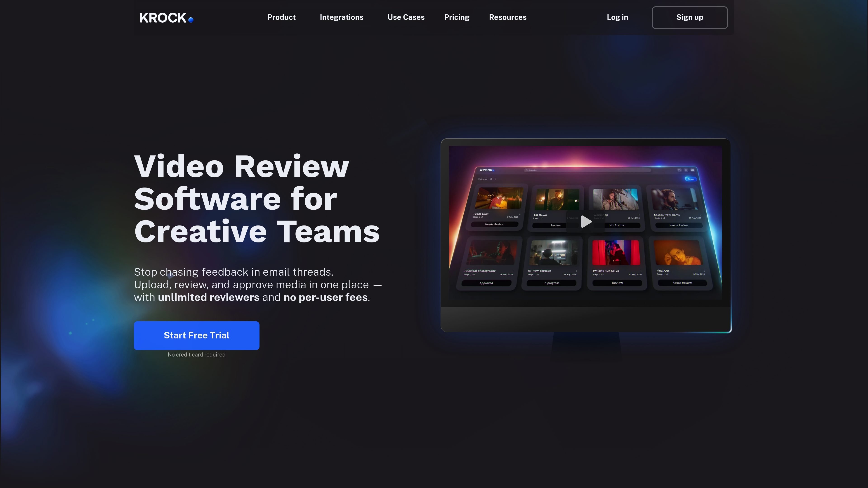Select the Final Cut thumbnail
868x488 pixels.
tap(678, 253)
